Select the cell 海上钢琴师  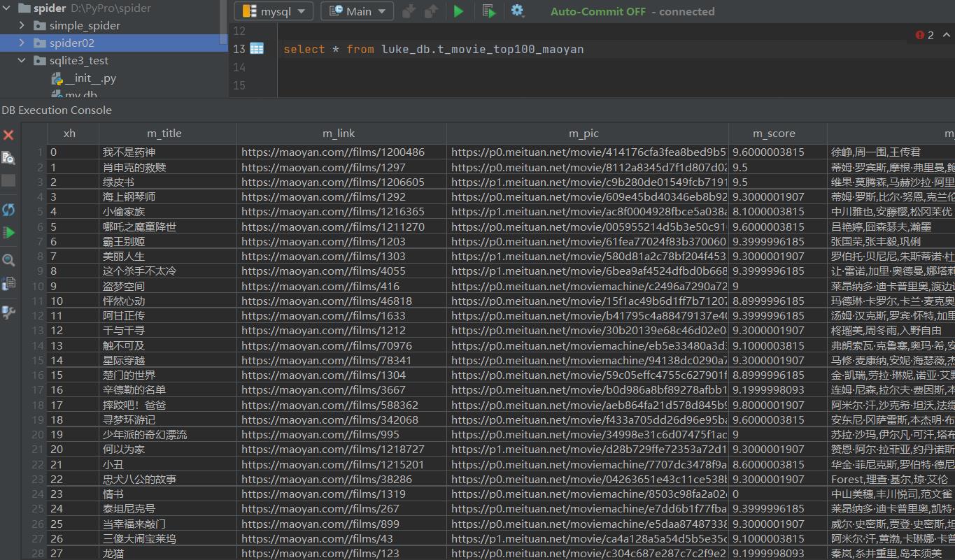point(168,196)
